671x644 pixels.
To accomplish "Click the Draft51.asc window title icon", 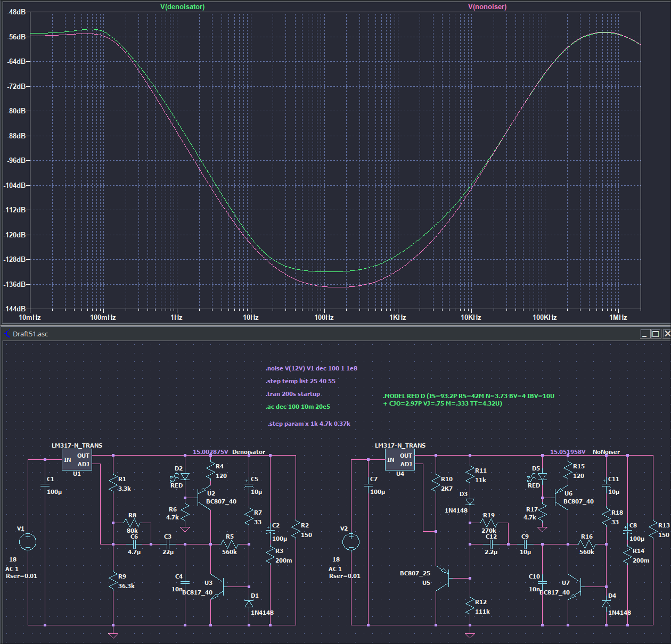I will [7, 334].
